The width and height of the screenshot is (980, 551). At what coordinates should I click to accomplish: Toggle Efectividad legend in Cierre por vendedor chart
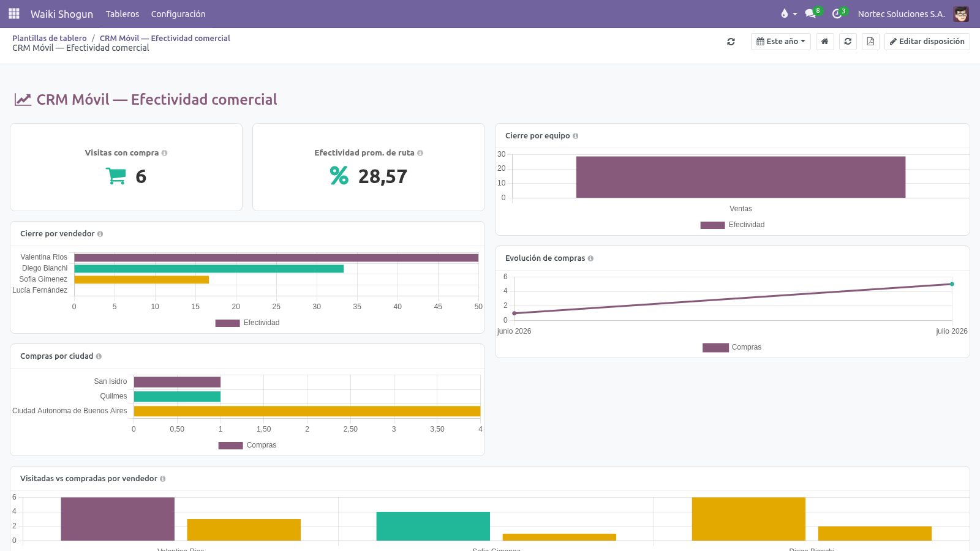[247, 323]
